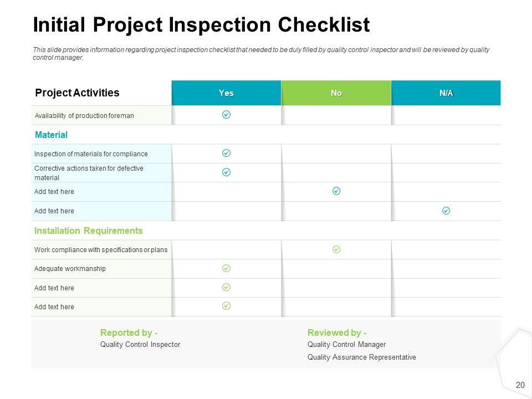The width and height of the screenshot is (532, 399).
Task: Click the Adequate workmanship checkmark icon
Action: 226,268
